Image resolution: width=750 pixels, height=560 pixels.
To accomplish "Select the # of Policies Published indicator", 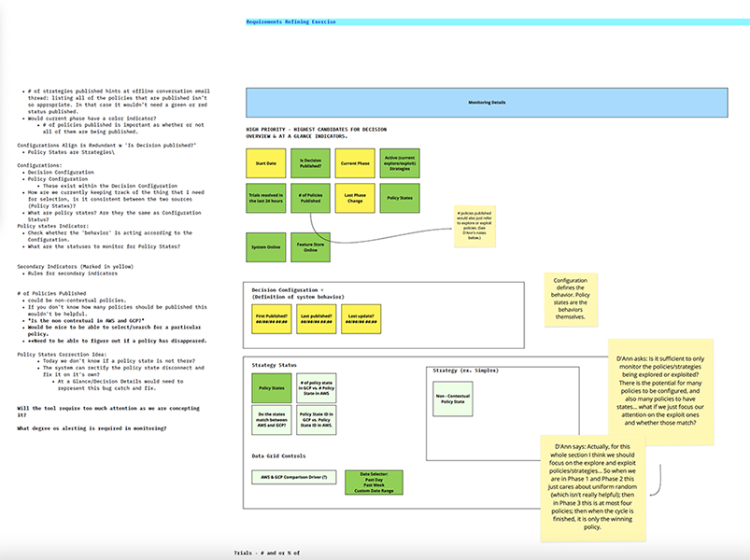I will pyautogui.click(x=310, y=198).
